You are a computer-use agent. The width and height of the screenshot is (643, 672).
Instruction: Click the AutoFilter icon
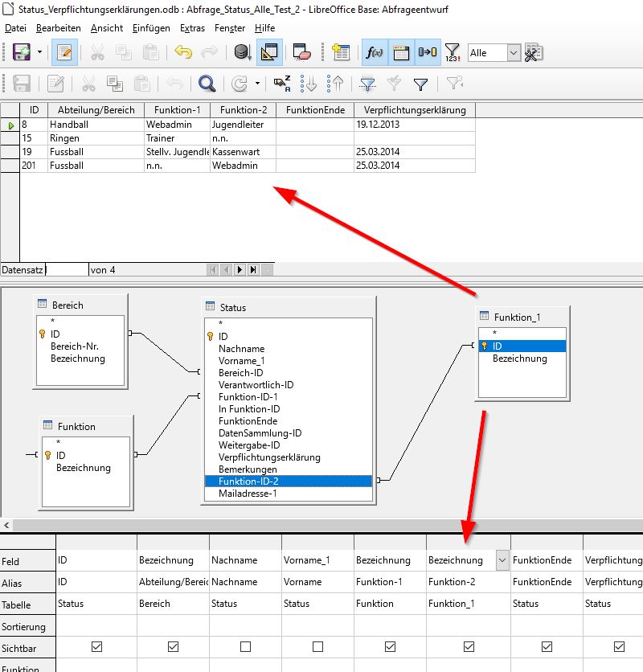[367, 83]
